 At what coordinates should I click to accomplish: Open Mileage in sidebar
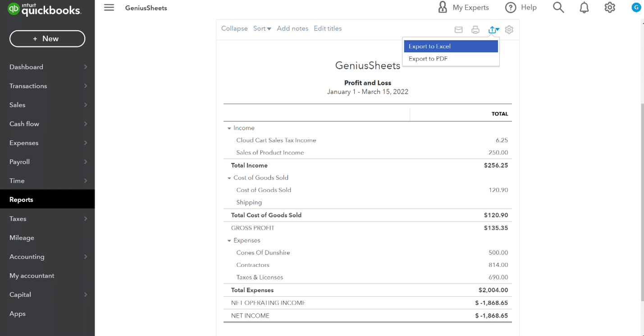47,237
